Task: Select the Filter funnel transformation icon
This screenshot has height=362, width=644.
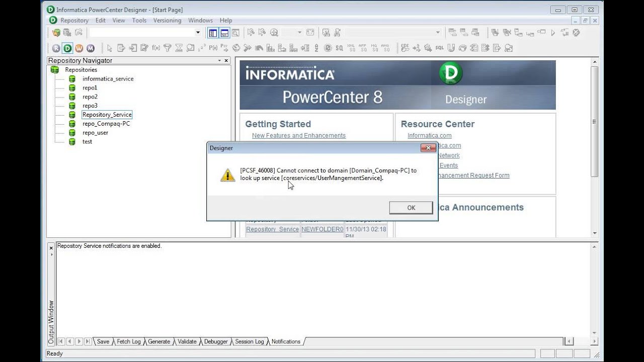Action: tap(168, 48)
